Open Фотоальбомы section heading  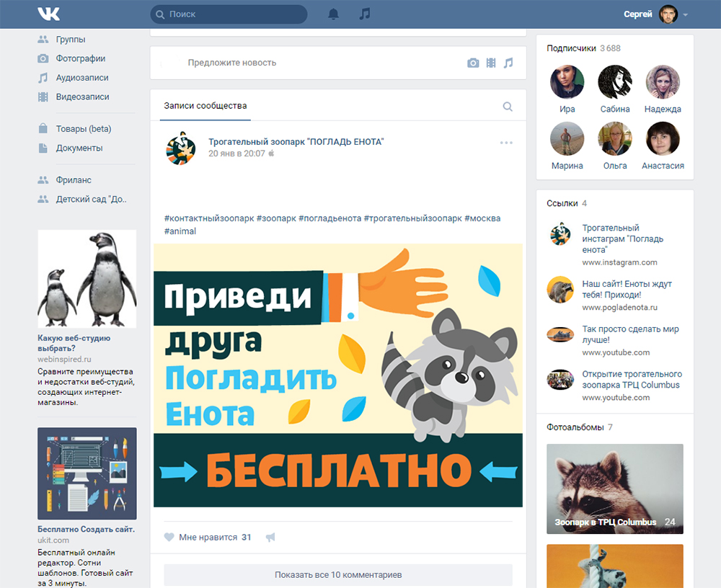coord(575,427)
